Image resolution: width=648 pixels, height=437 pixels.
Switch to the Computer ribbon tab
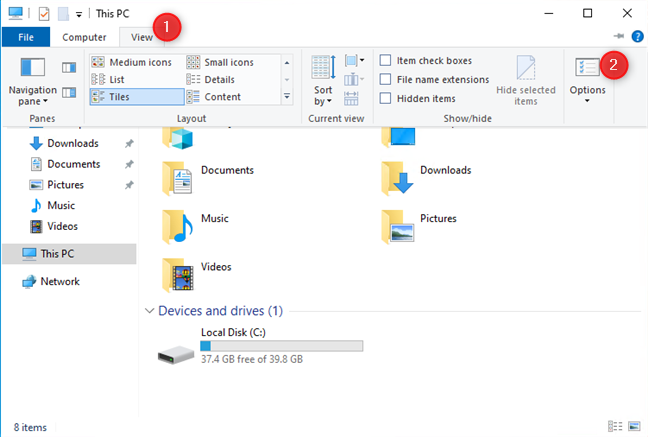pos(84,37)
